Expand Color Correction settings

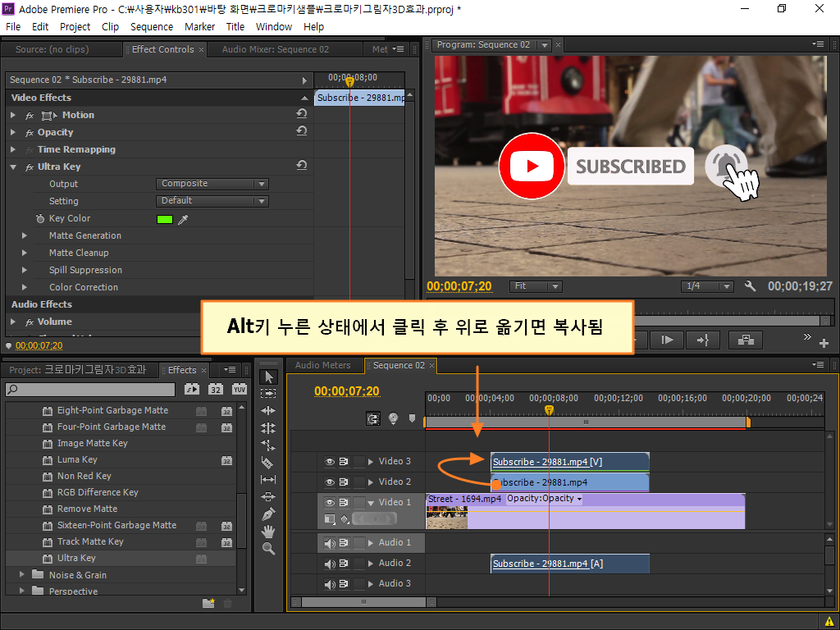(x=24, y=286)
